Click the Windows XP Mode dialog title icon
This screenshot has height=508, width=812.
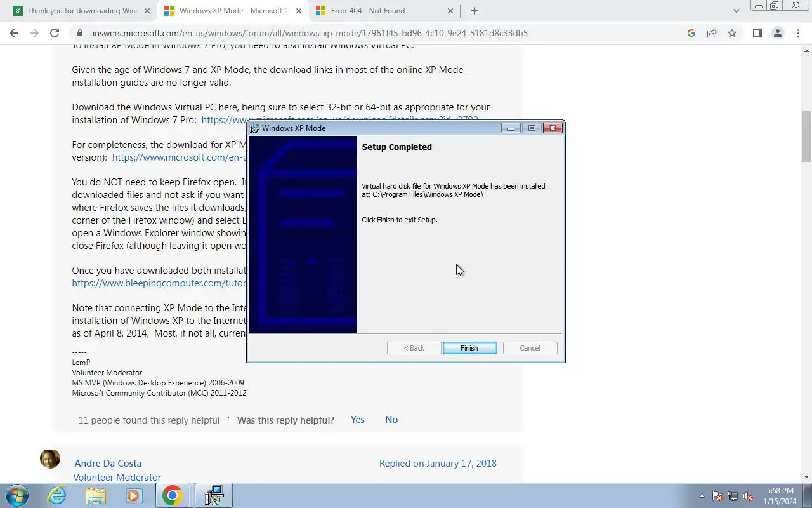(x=255, y=128)
